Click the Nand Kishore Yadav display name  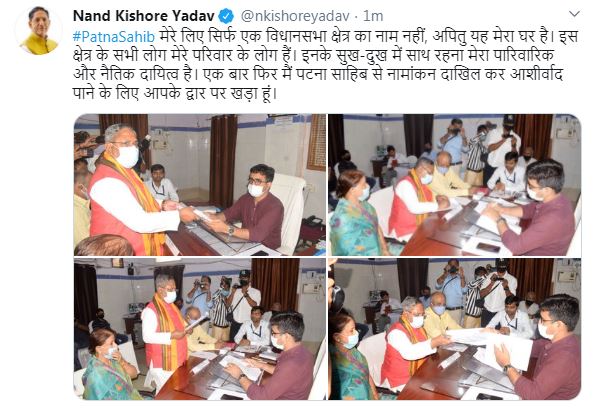click(x=144, y=16)
